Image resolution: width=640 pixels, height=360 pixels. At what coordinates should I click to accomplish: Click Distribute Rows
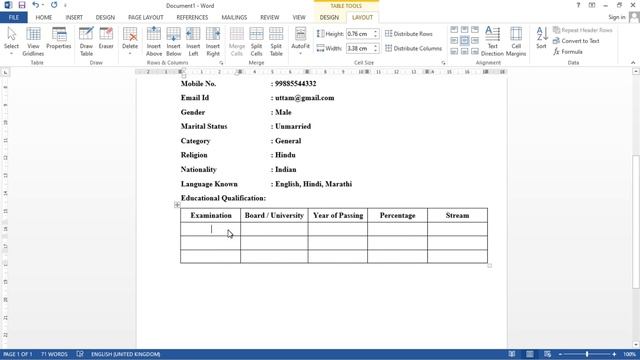click(x=409, y=34)
